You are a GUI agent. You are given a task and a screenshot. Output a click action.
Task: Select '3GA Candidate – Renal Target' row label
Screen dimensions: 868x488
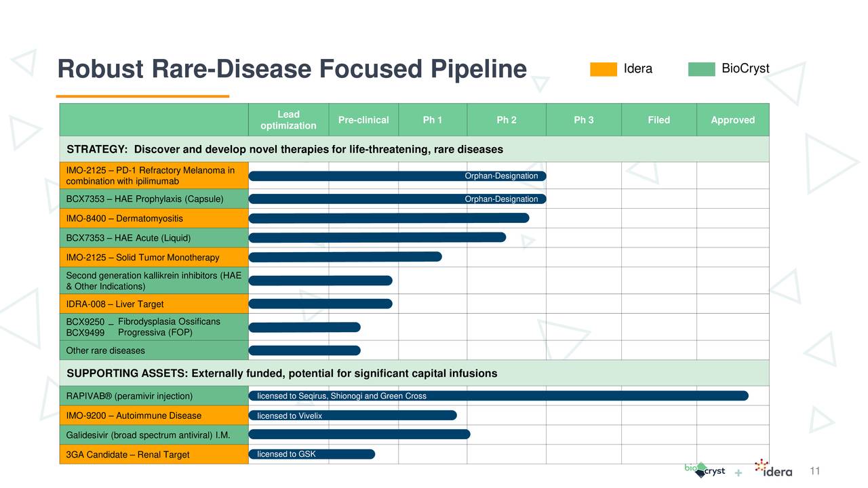point(154,454)
